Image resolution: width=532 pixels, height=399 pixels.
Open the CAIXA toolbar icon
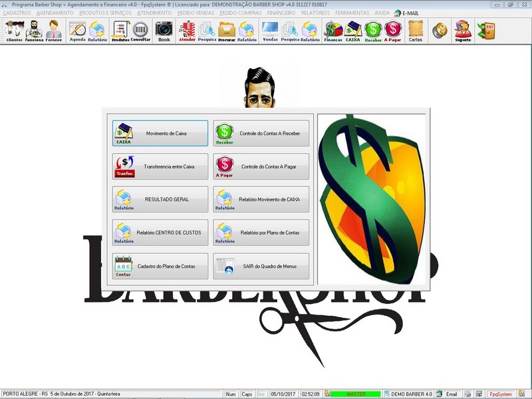point(353,31)
